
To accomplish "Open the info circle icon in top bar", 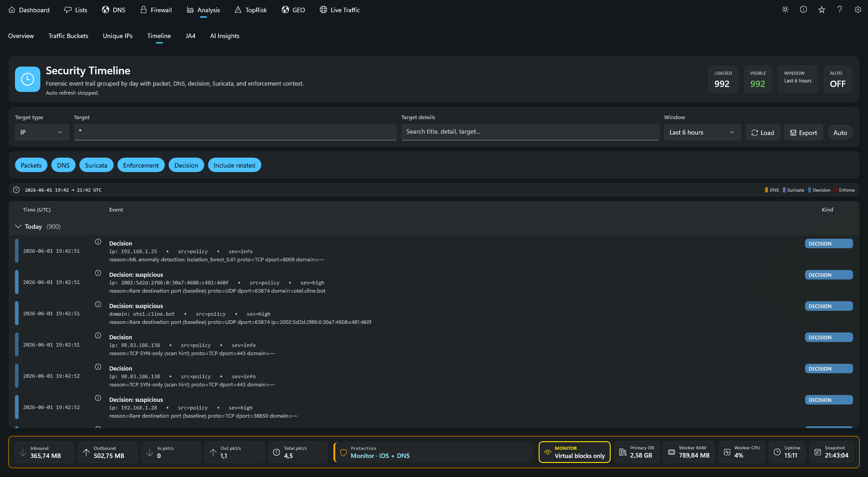I will coord(803,10).
